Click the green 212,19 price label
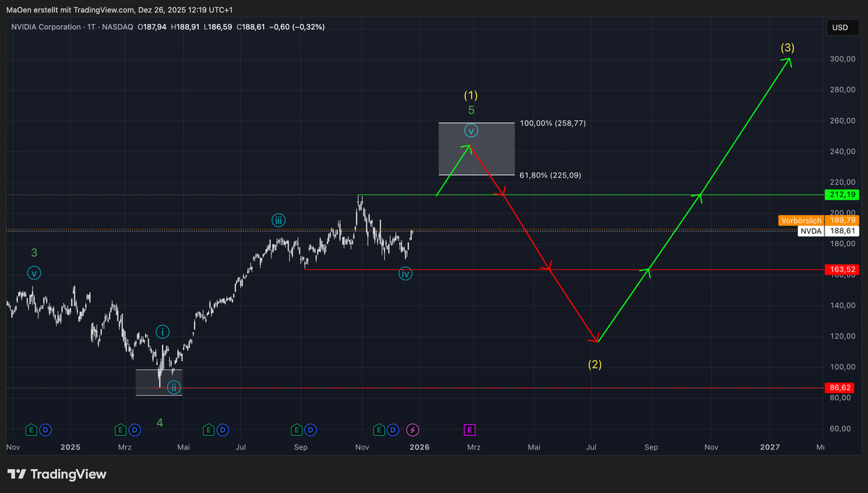868x493 pixels. coord(841,194)
